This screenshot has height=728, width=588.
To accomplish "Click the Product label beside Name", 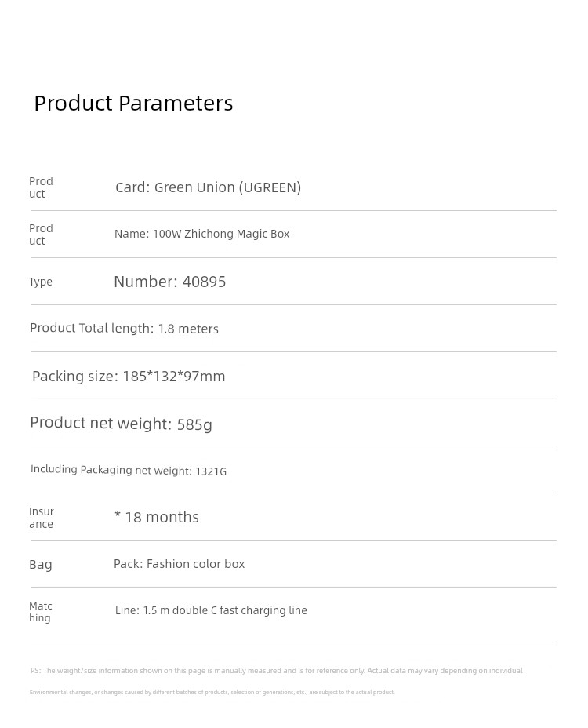I will (41, 235).
